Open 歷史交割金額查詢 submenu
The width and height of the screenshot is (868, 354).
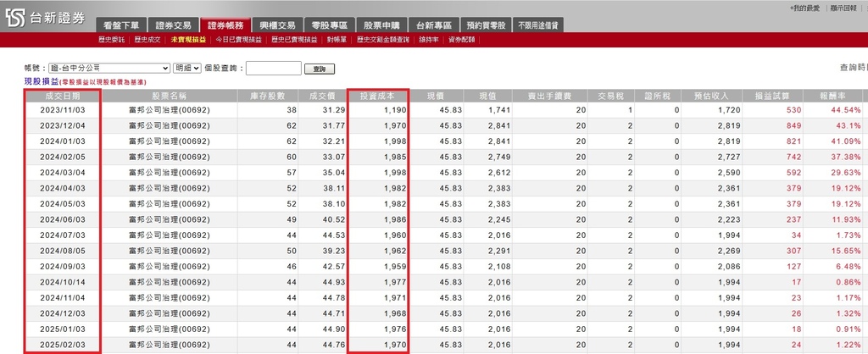(x=383, y=40)
